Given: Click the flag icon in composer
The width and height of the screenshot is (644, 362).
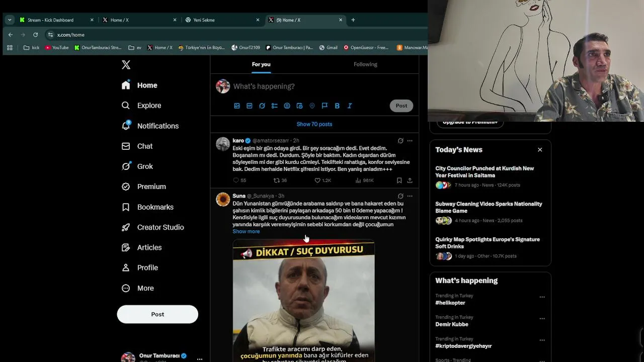Looking at the screenshot, I should 325,106.
